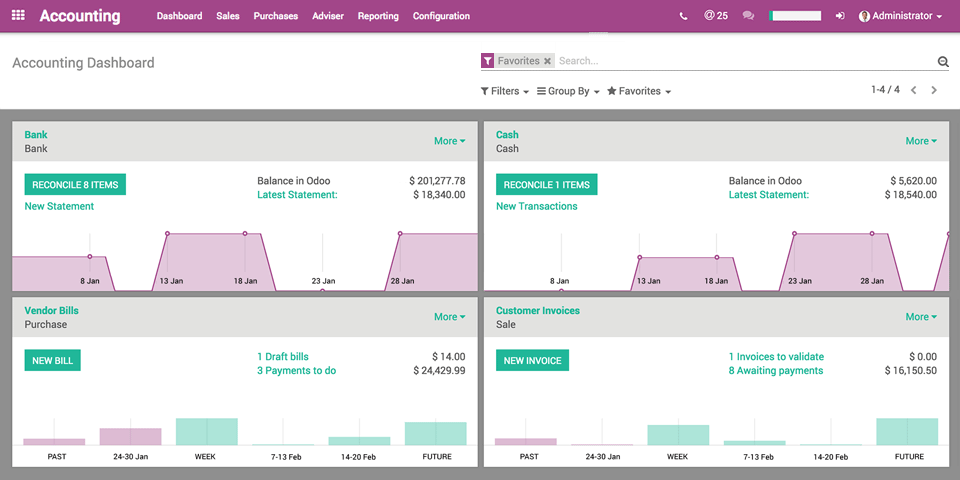Open the 3 Payments to do link

pyautogui.click(x=296, y=371)
